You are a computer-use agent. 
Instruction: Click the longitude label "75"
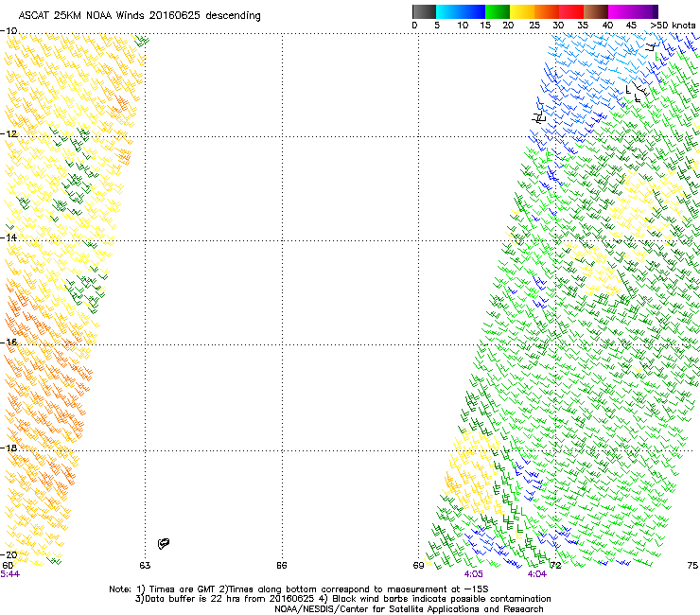(692, 565)
